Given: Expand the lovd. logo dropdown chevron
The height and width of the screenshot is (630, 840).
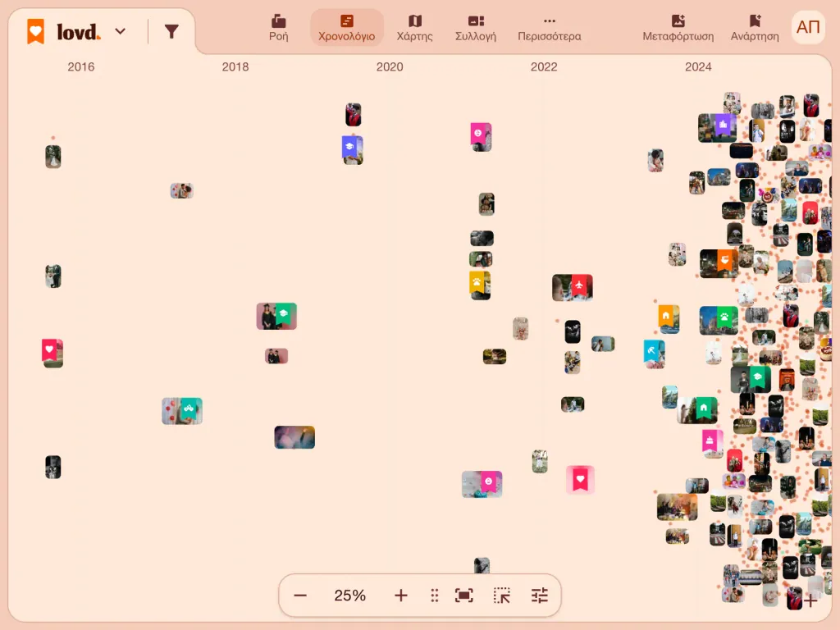Looking at the screenshot, I should click(x=121, y=32).
